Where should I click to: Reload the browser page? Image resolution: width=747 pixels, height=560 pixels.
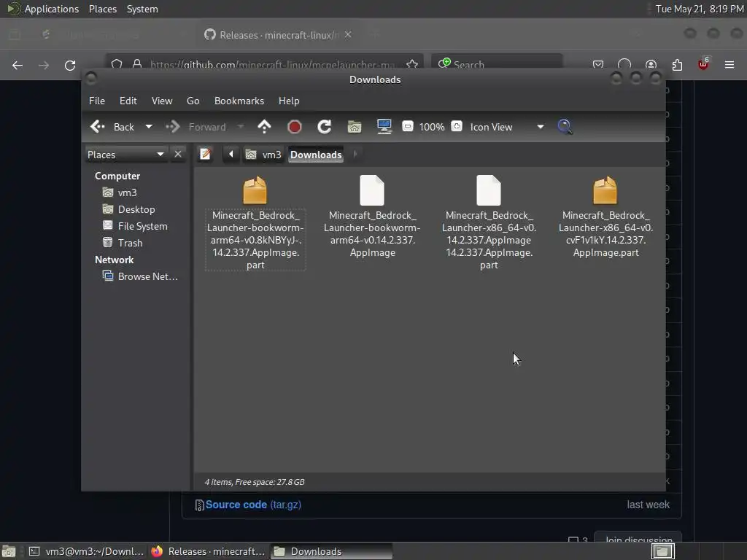coord(70,65)
